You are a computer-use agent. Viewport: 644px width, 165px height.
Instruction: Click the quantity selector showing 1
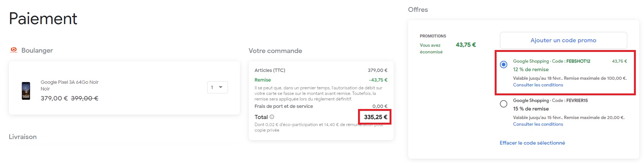tap(217, 87)
